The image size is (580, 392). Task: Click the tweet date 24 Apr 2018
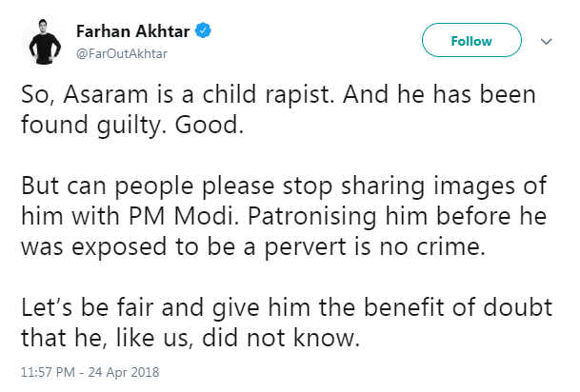125,371
